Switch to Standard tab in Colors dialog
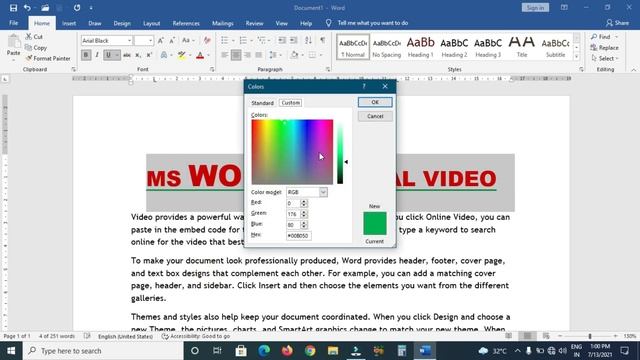640x360 pixels. tap(262, 103)
